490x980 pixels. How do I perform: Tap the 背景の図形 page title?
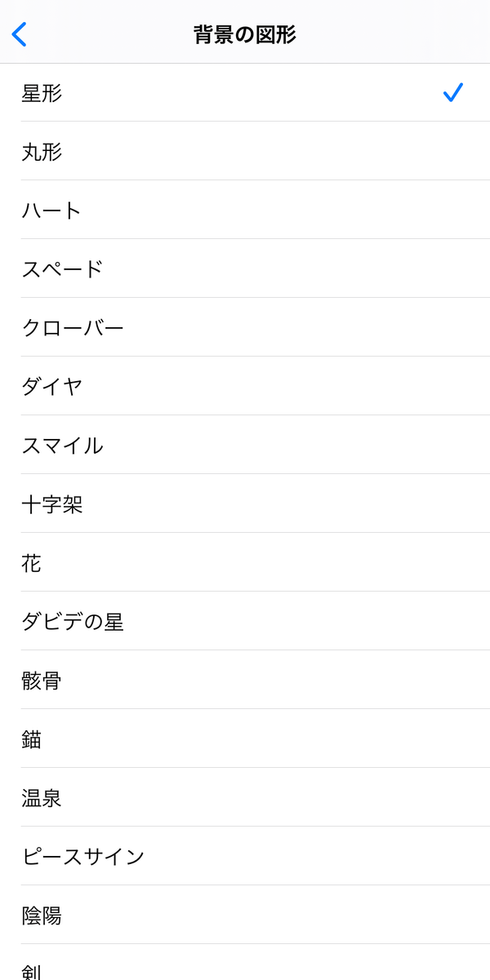[245, 34]
